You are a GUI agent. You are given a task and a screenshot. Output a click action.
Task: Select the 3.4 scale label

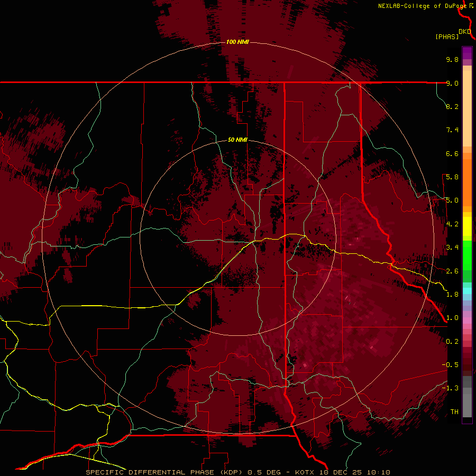coord(452,248)
